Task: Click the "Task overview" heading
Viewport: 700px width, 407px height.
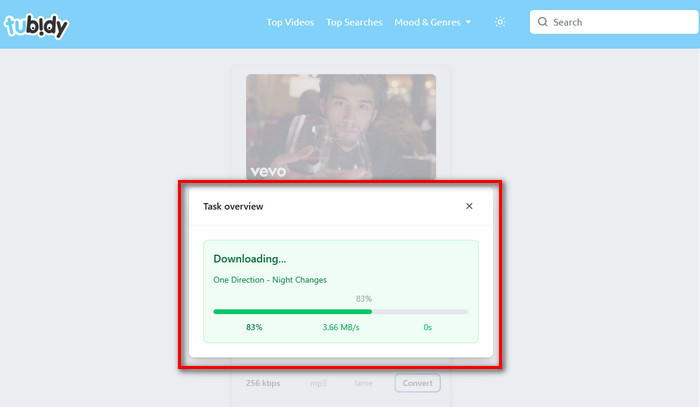Action: pos(233,206)
